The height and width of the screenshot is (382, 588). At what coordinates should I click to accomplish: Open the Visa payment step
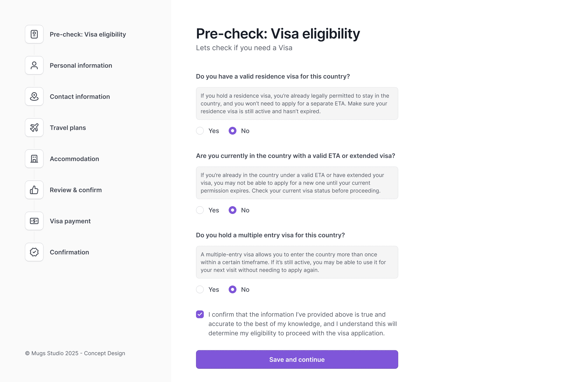pyautogui.click(x=70, y=221)
